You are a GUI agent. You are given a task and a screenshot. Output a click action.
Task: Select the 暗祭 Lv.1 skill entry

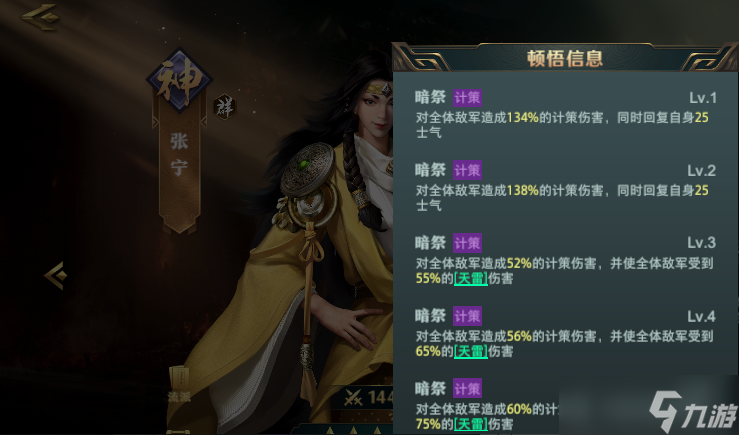(565, 115)
